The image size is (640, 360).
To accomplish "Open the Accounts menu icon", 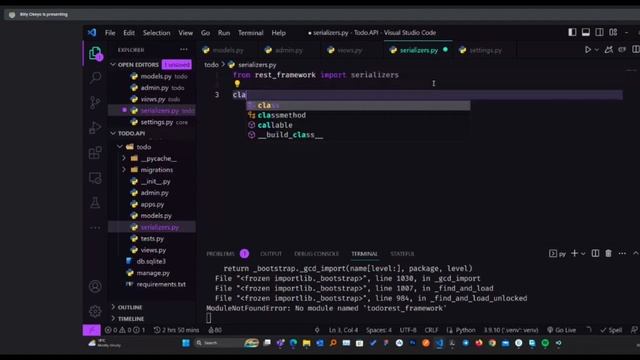I will click(95, 286).
